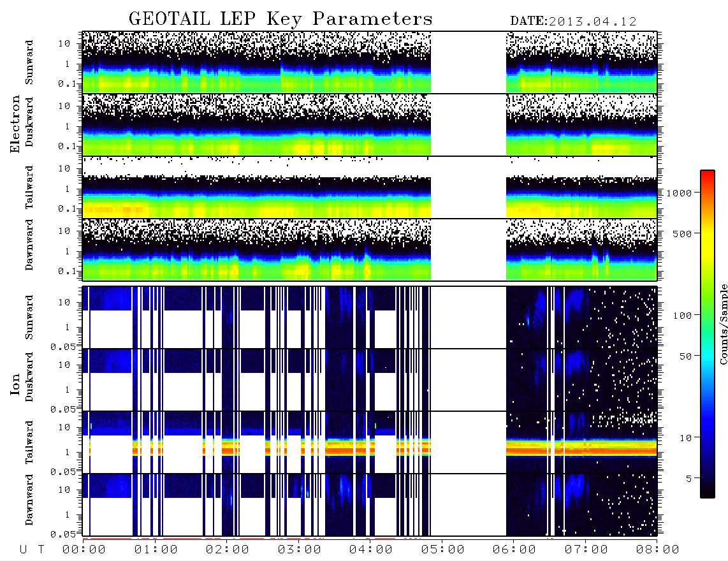Select the '06:00' time tick

point(514,550)
